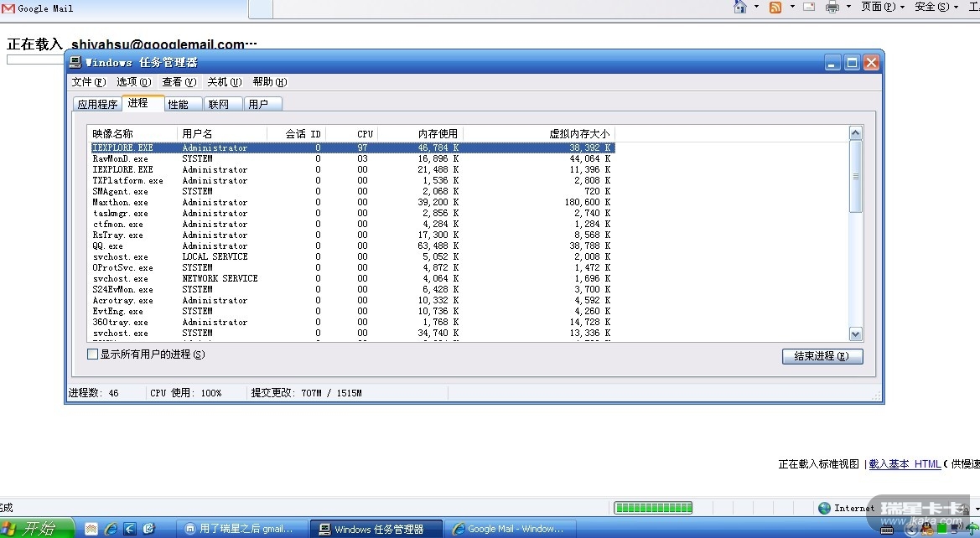980x538 pixels.
Task: Click the Read Mail envelope icon
Action: (809, 7)
